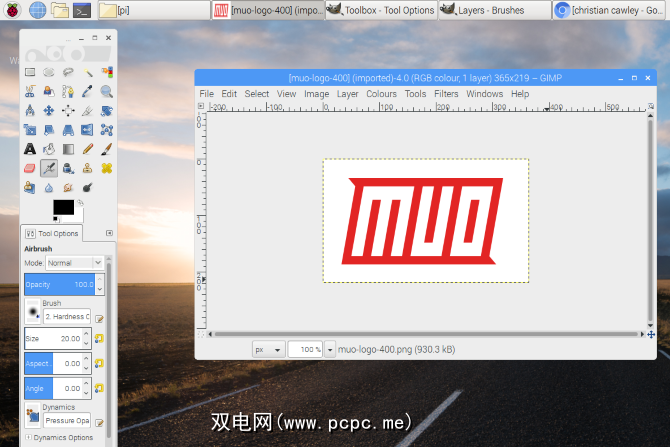This screenshot has width=670, height=447.
Task: Select the Shear tool
Action: pos(49,130)
